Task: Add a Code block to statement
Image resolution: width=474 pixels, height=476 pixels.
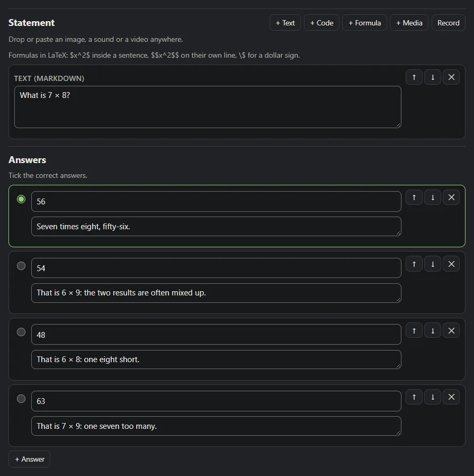Action: point(321,23)
